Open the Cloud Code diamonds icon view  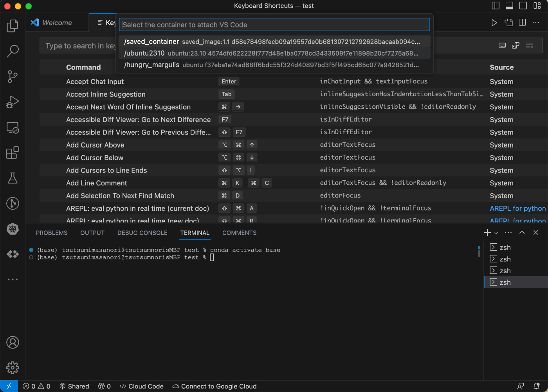coord(13,254)
